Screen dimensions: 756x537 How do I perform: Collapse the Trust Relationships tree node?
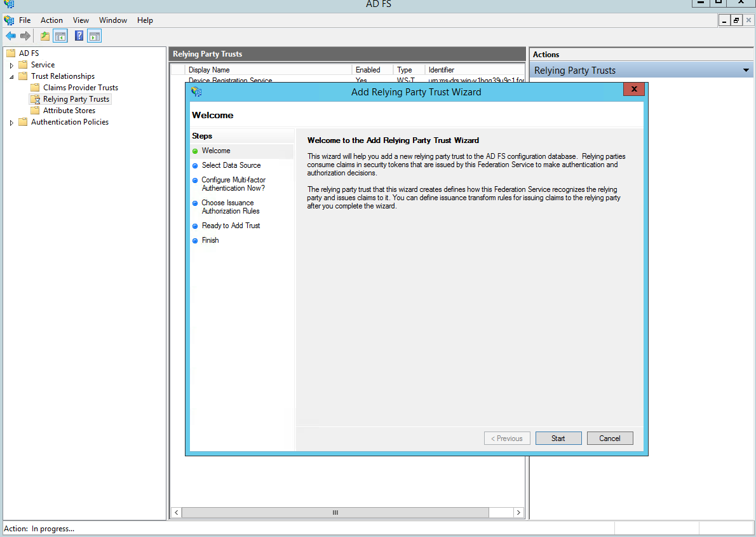(11, 77)
